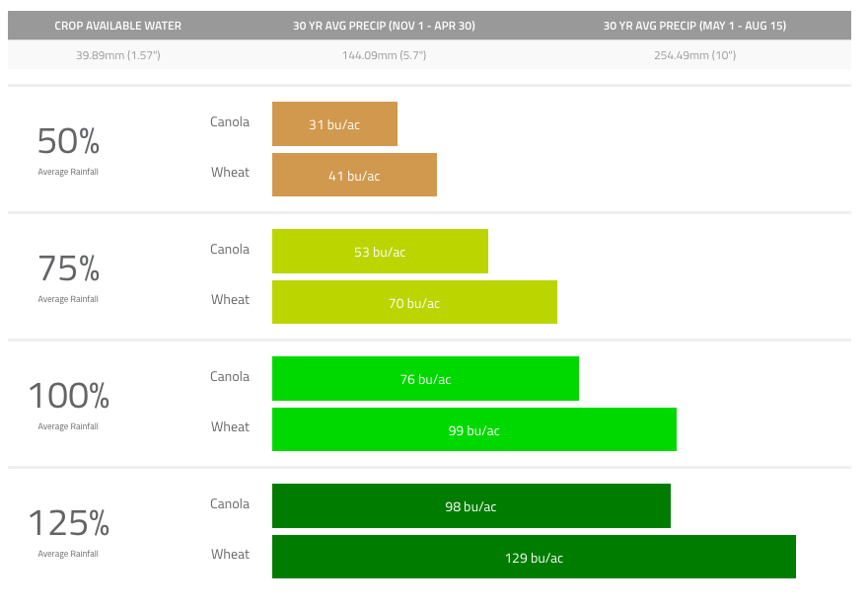Click the Crop Available Water column header
868x609 pixels.
point(117,26)
